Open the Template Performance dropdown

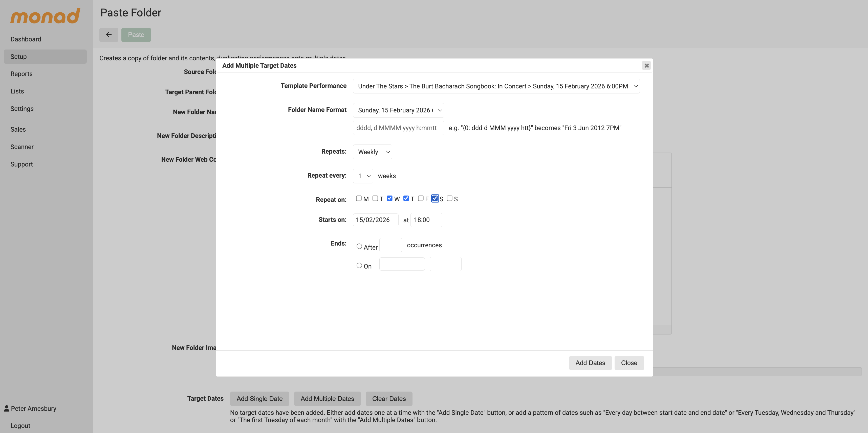click(496, 86)
